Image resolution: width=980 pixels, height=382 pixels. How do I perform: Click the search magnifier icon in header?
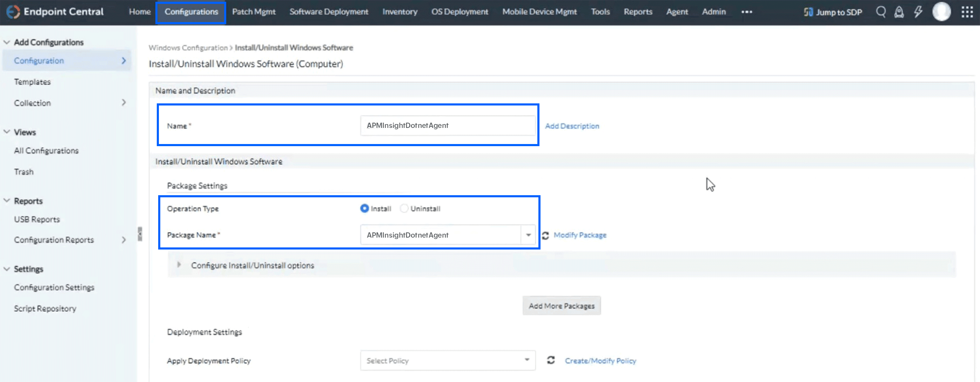point(881,12)
